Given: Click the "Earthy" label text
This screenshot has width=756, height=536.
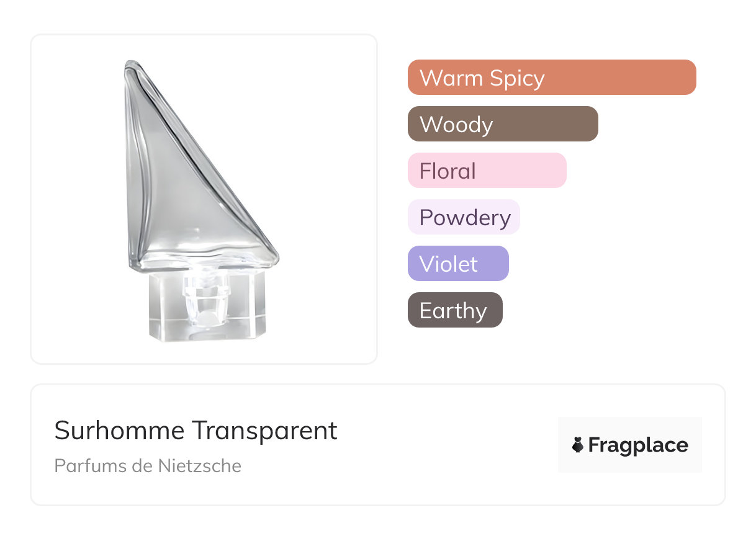Looking at the screenshot, I should click(453, 311).
